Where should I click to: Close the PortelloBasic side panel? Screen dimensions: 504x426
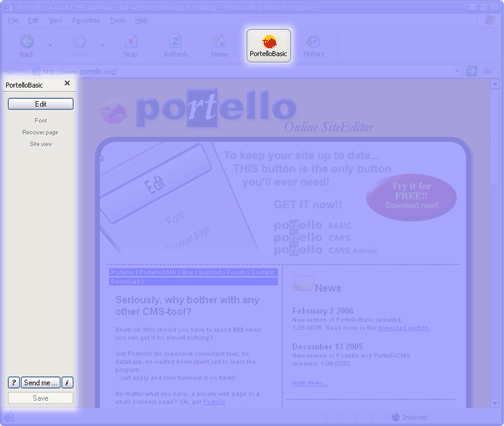point(67,83)
